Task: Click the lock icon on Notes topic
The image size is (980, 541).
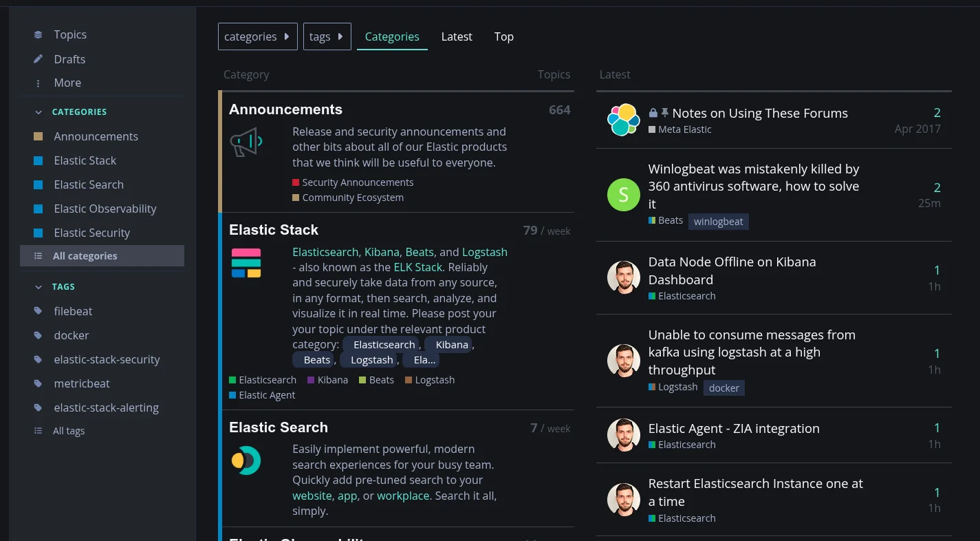Action: pyautogui.click(x=653, y=113)
